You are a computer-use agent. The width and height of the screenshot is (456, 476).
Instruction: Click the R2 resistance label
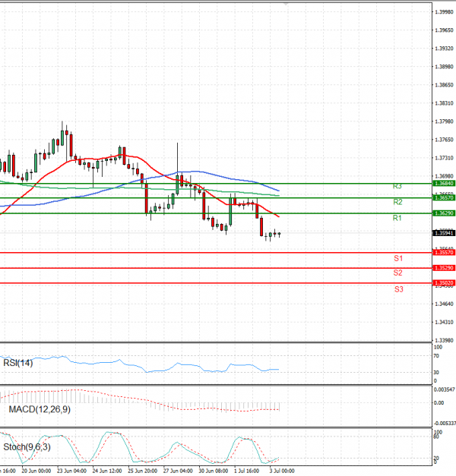coord(397,202)
